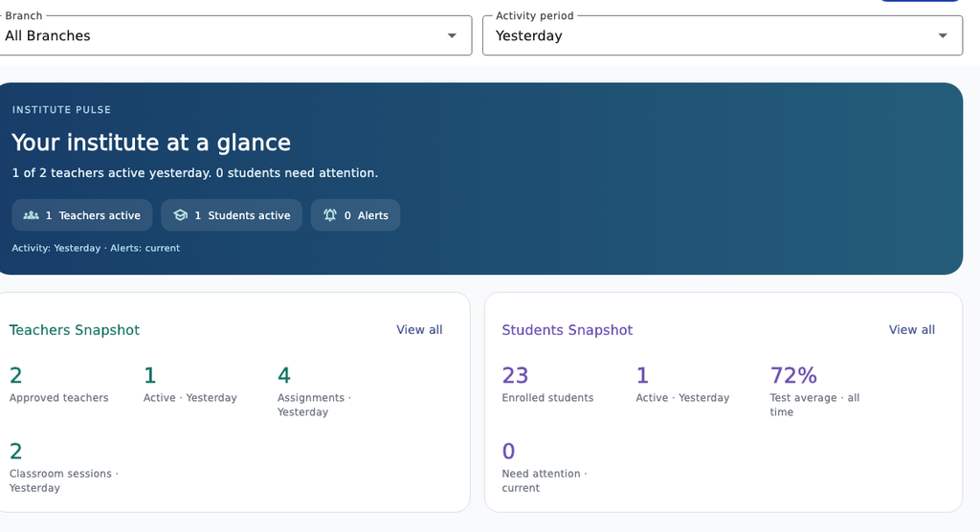Select the 1 Teachers active chip
980x532 pixels.
point(82,215)
